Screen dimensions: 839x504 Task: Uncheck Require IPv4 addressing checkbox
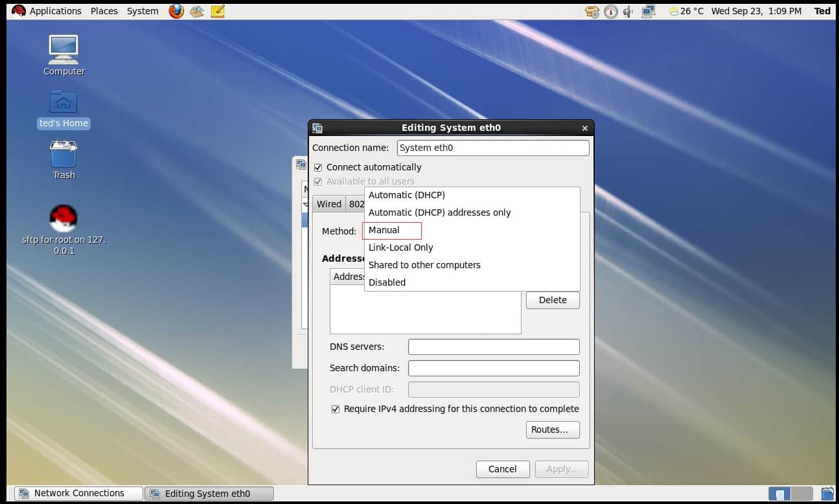coord(336,409)
